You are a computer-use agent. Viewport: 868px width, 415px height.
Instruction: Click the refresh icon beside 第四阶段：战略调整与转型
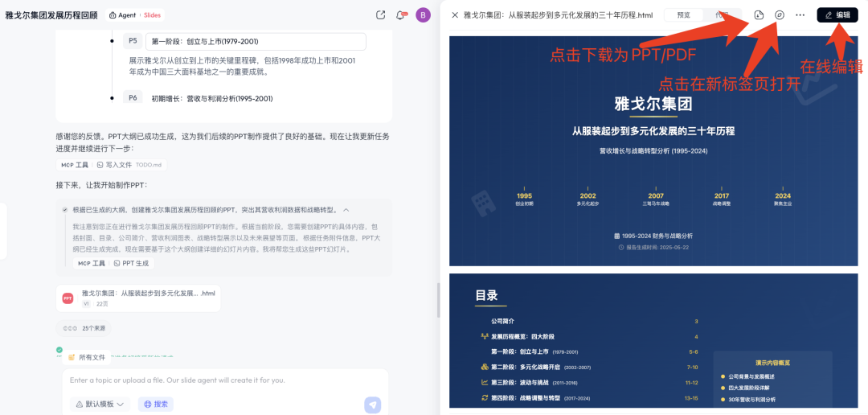tap(485, 397)
